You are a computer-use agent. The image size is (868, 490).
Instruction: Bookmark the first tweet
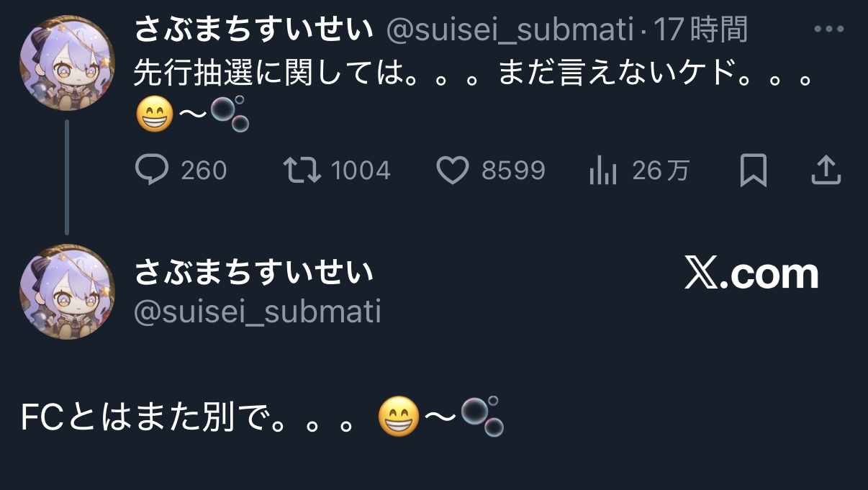[754, 171]
